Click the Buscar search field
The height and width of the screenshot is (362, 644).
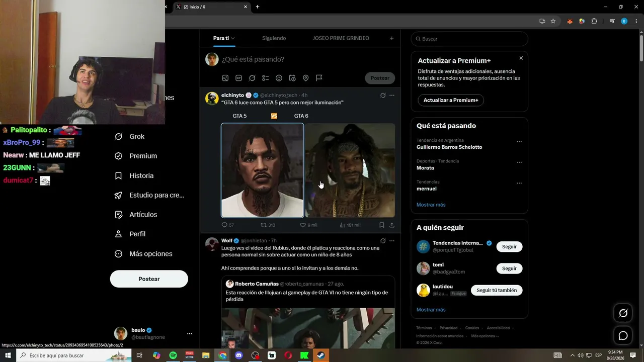click(x=469, y=39)
